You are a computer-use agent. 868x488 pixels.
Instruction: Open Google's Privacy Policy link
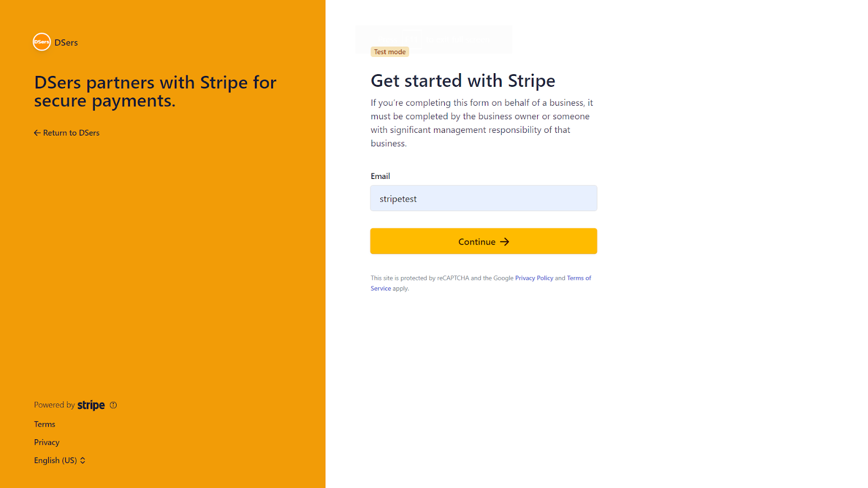[534, 278]
